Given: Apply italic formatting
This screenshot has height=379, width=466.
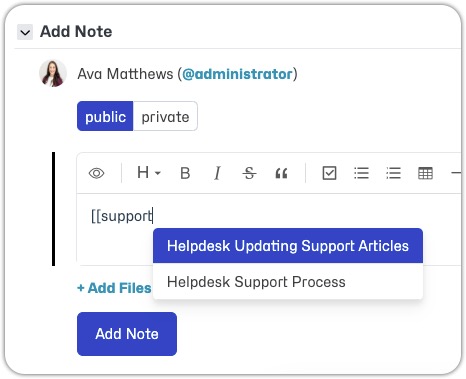Looking at the screenshot, I should pos(217,173).
